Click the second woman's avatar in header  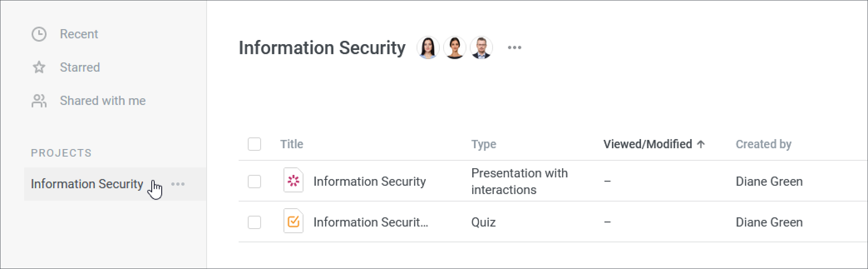click(455, 47)
